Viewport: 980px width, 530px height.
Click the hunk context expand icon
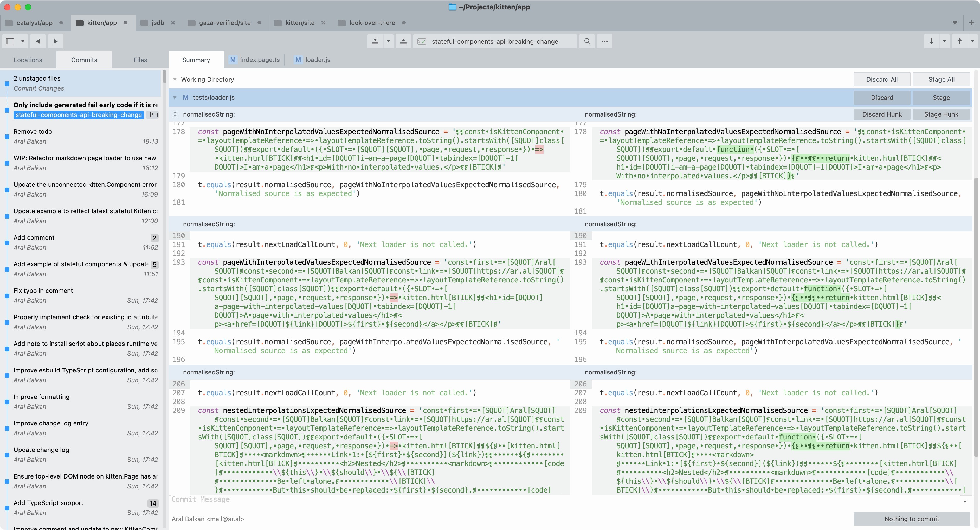click(x=175, y=114)
